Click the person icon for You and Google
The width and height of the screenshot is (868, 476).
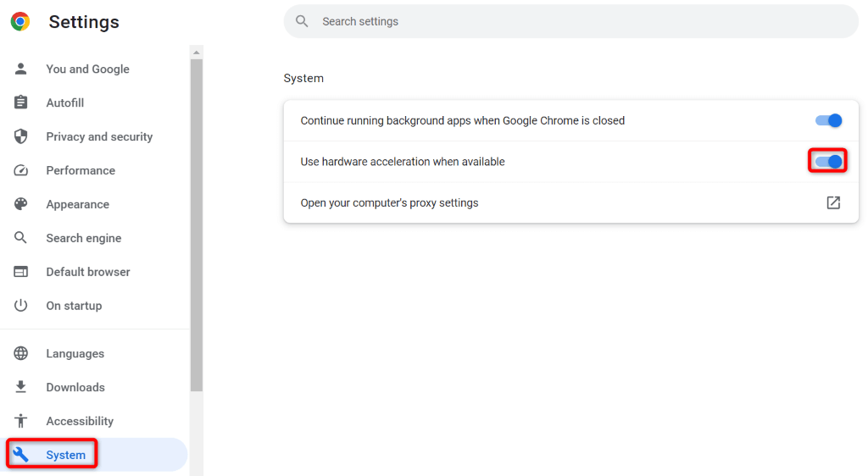coord(21,69)
